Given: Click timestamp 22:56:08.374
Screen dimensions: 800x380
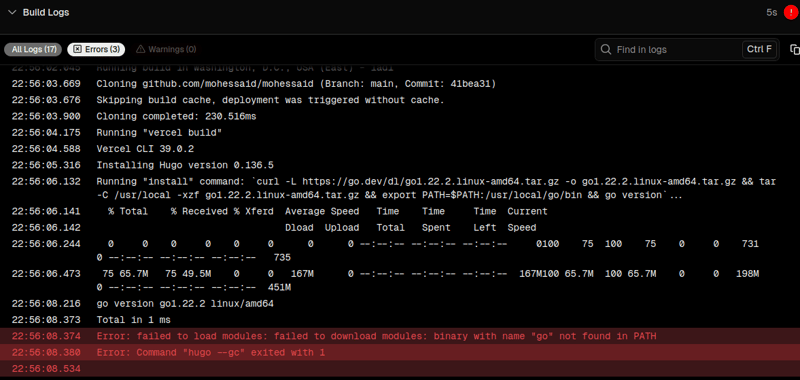Looking at the screenshot, I should 46,336.
